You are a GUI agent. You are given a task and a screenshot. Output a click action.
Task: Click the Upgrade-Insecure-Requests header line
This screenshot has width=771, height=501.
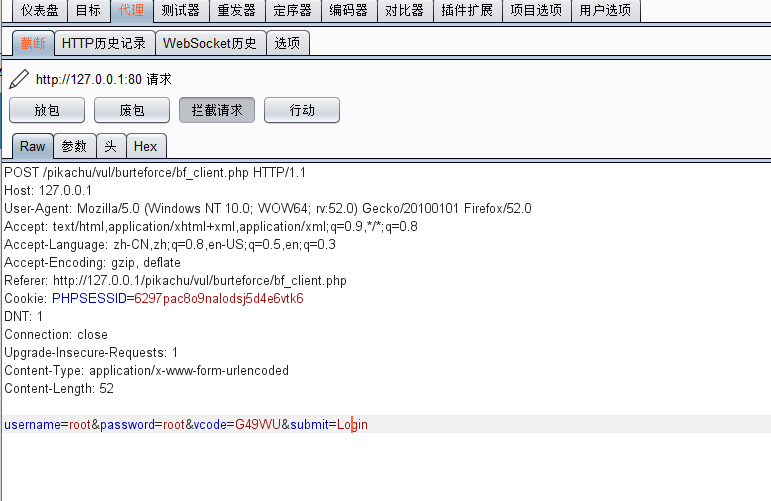[91, 353]
